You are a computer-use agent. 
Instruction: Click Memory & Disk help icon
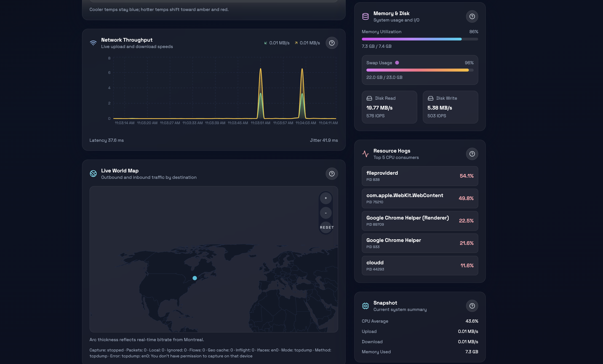[472, 16]
